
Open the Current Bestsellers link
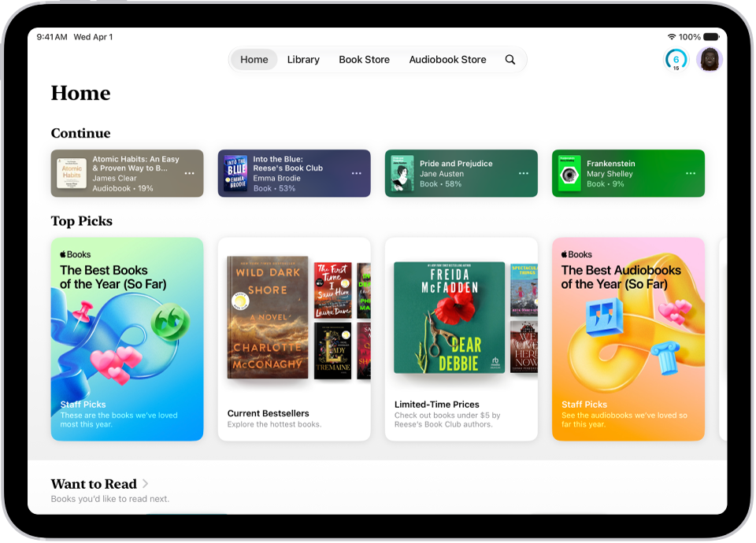click(268, 413)
